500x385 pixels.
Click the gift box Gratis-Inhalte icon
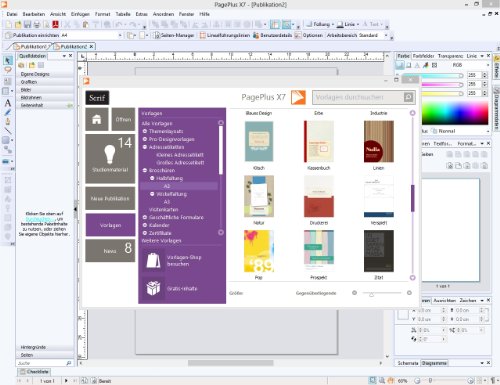coord(153,288)
